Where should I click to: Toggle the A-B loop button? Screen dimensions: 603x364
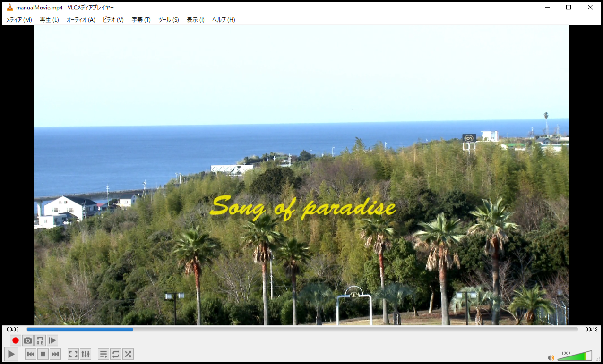(40, 340)
